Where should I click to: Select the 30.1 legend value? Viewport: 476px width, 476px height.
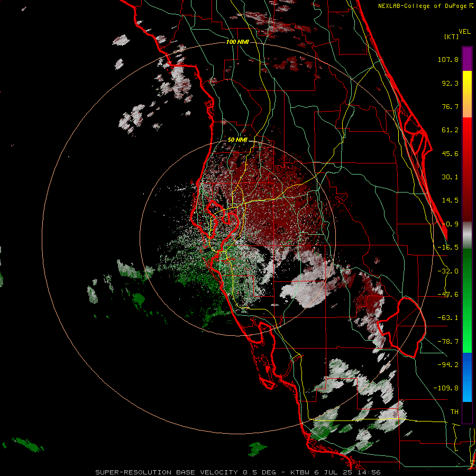point(450,177)
